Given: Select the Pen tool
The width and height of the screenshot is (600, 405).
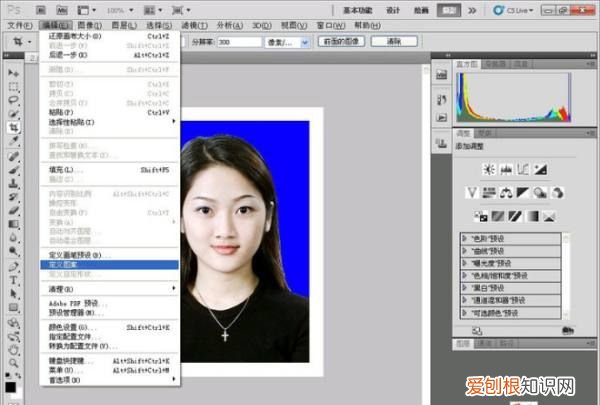Looking at the screenshot, I should pos(13,267).
